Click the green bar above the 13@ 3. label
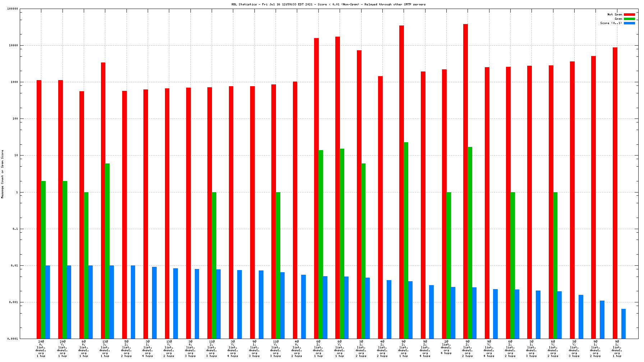The height and width of the screenshot is (362, 644). click(x=107, y=251)
